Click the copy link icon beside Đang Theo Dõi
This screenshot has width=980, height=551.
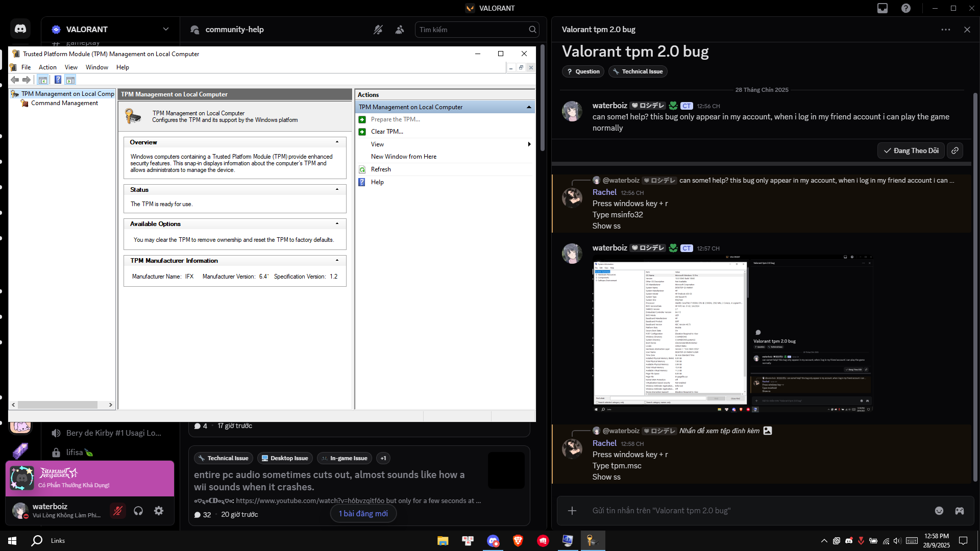tap(955, 151)
